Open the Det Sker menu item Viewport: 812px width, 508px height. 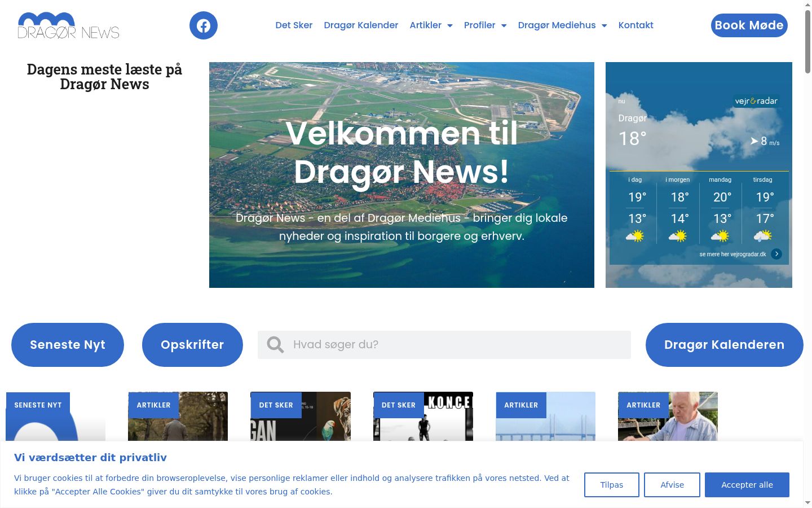[x=294, y=25]
